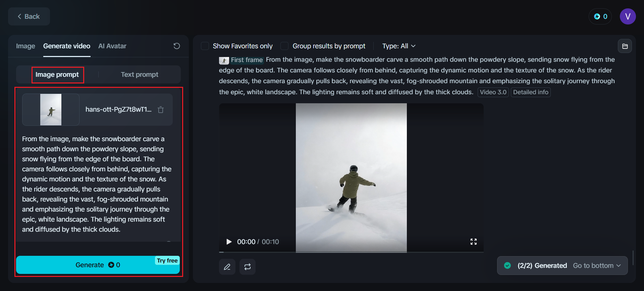Select the Generate video tab
Screen dimensions: 644x291
coord(67,46)
